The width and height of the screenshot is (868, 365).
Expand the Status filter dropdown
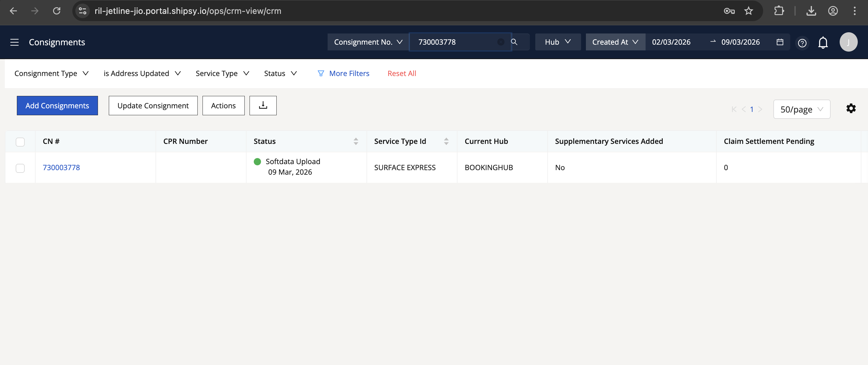click(280, 73)
